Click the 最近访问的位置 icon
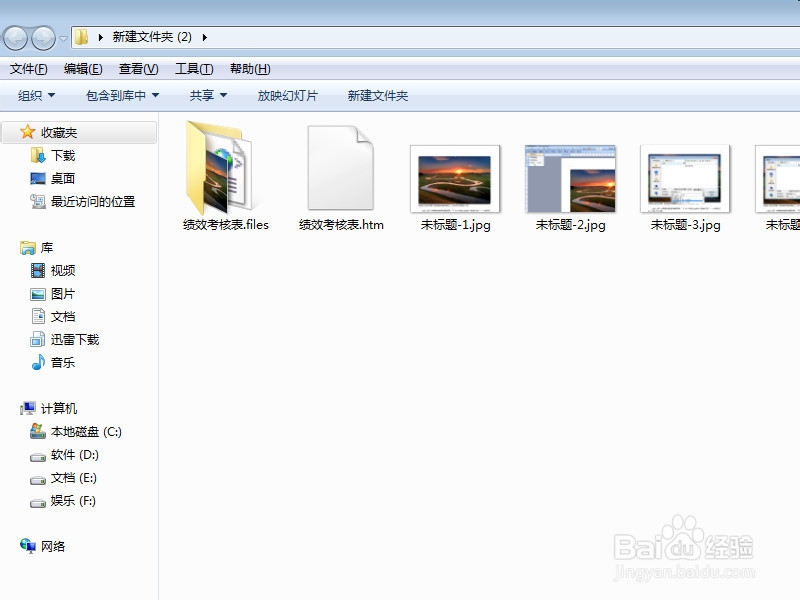This screenshot has height=600, width=800. point(38,202)
